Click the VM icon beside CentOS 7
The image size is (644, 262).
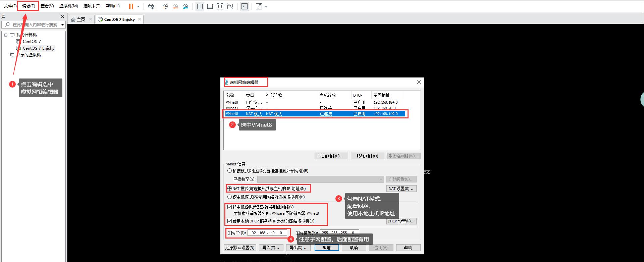coord(18,42)
